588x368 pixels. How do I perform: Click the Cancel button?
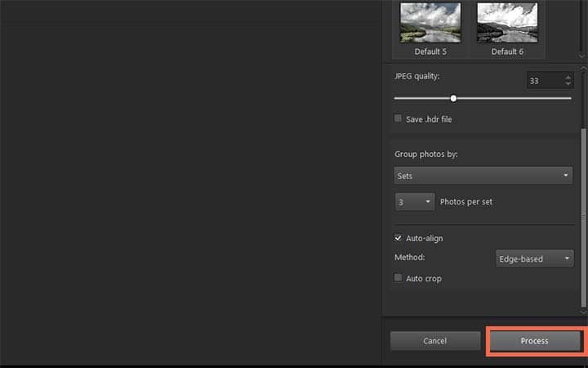pos(435,340)
